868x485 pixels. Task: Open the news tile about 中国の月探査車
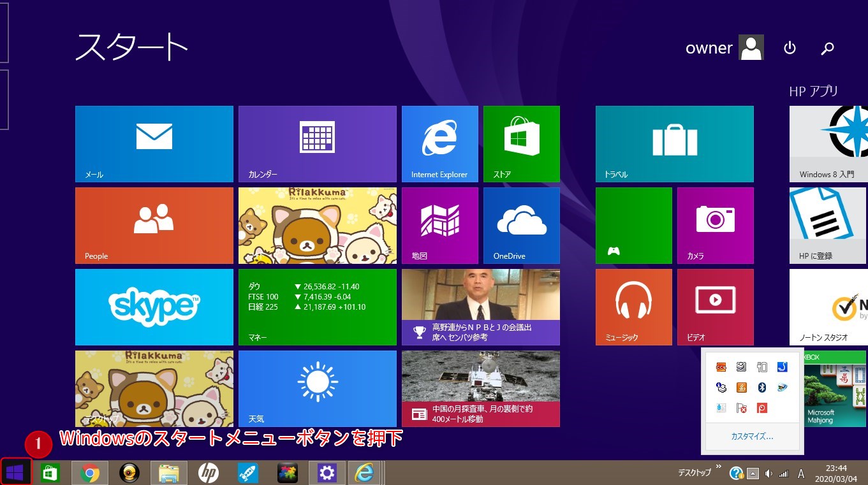tap(481, 389)
